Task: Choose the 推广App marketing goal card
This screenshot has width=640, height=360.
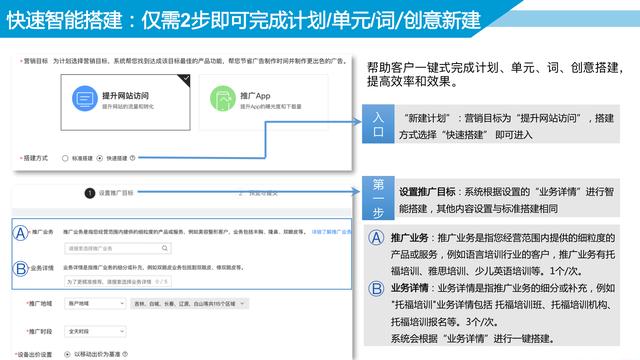Action: tap(264, 102)
